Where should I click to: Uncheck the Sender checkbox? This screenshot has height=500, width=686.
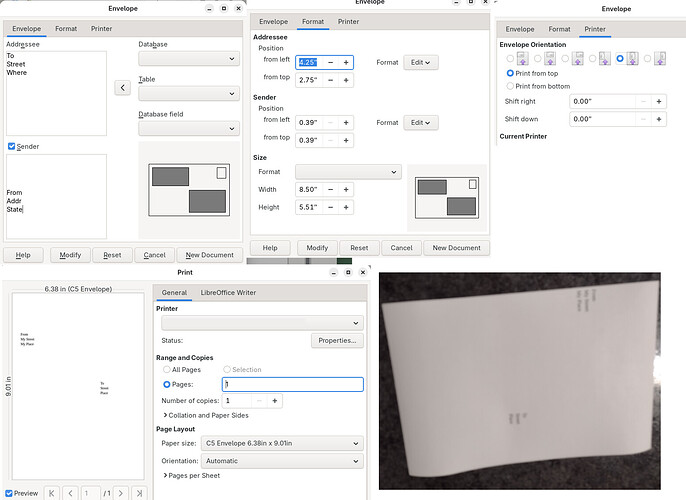[x=12, y=146]
